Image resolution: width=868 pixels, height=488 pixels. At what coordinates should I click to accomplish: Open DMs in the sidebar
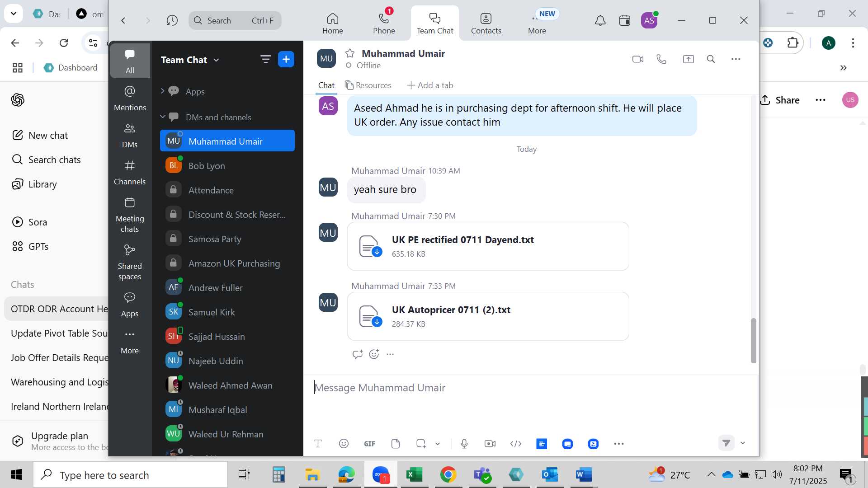130,135
